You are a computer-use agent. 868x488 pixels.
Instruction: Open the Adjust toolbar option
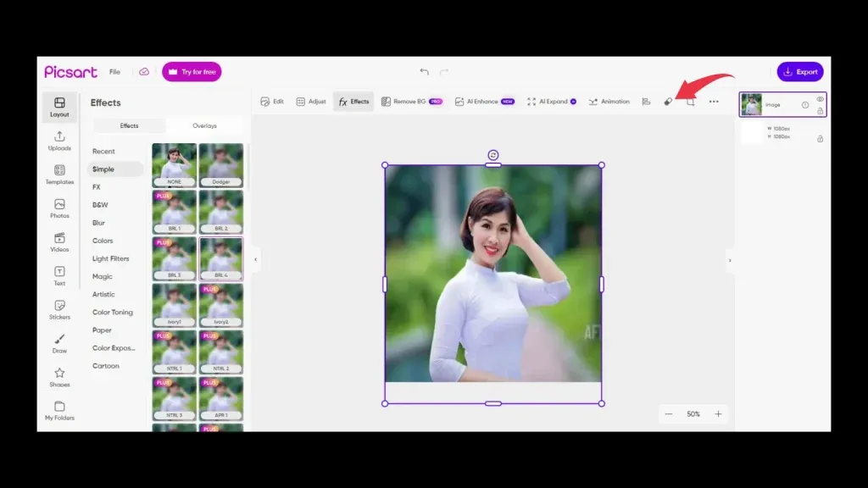point(311,102)
